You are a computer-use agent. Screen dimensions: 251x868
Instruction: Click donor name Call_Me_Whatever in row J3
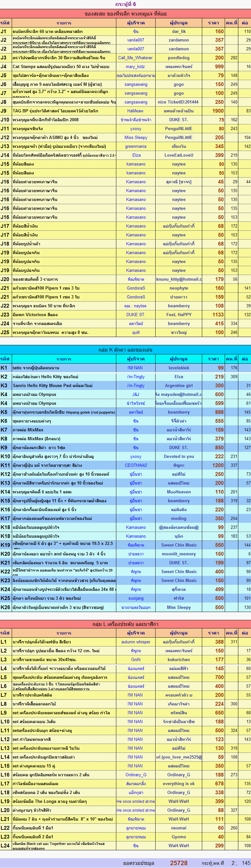(x=135, y=58)
